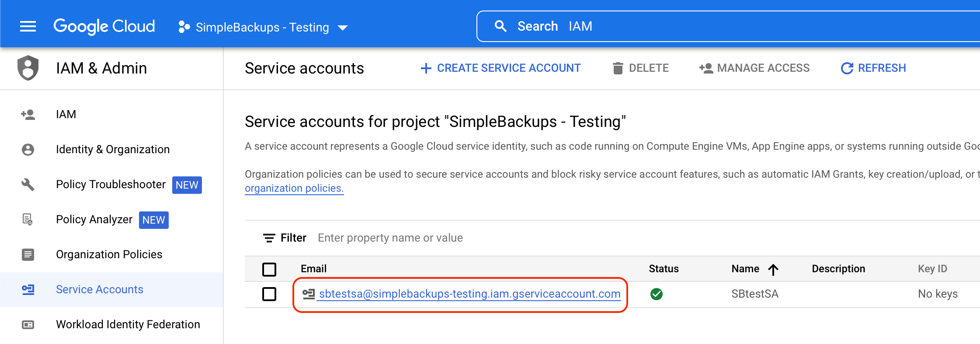
Task: Click the Policy Troubleshooter wrench icon
Action: pos(28,185)
